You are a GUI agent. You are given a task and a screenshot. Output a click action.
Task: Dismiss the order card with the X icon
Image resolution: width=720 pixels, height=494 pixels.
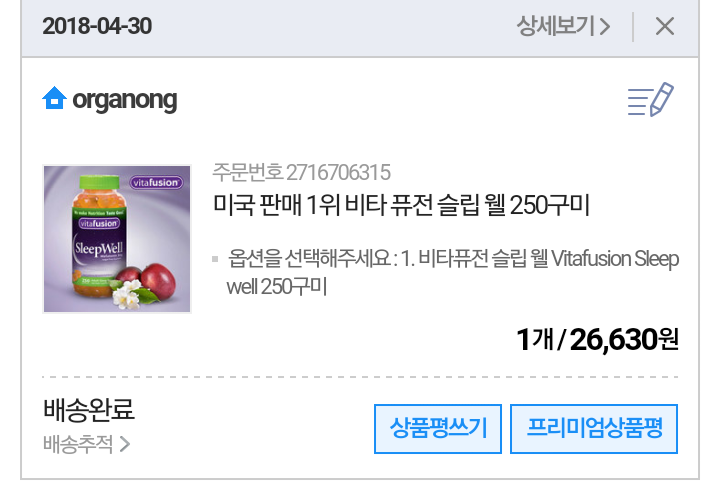click(665, 26)
